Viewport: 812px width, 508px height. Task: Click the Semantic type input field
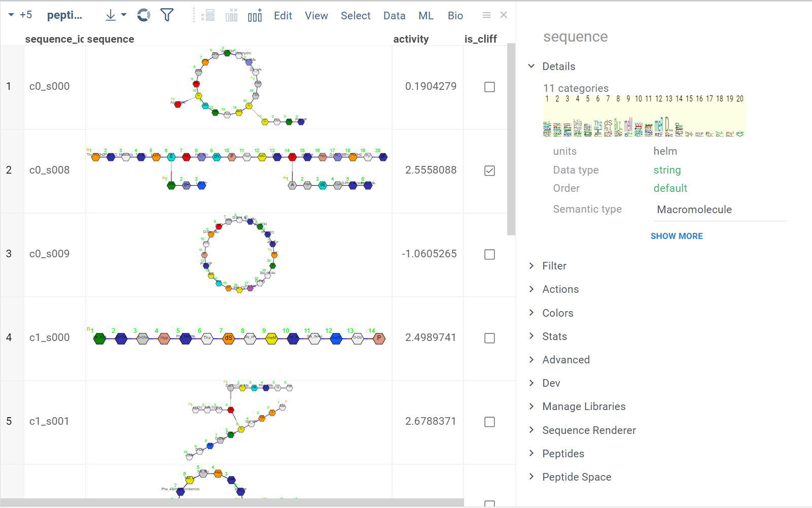pyautogui.click(x=720, y=210)
